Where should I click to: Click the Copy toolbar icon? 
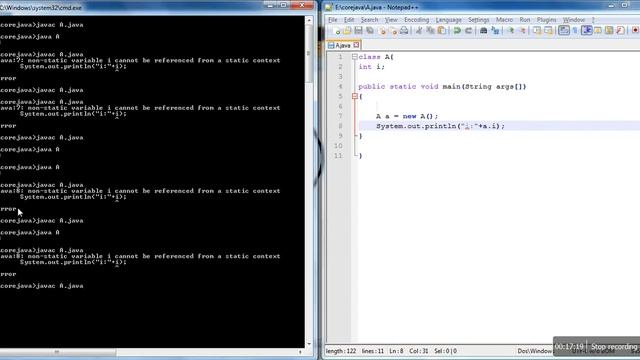pyautogui.click(x=430, y=31)
